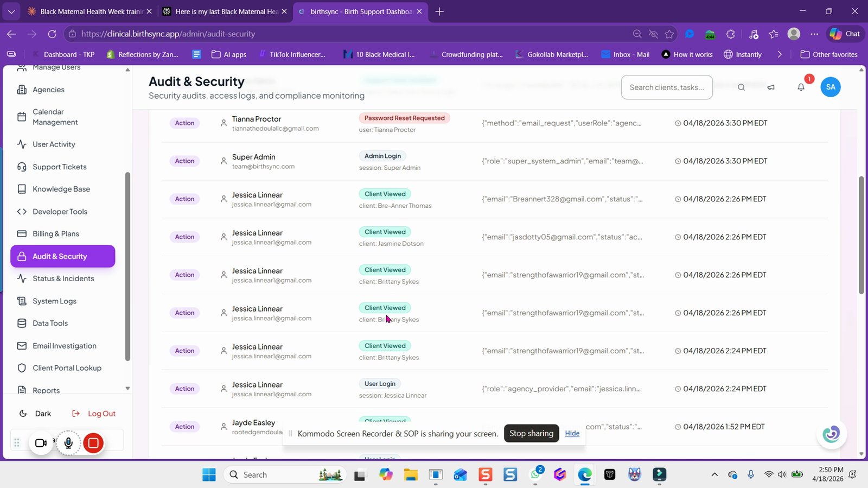The height and width of the screenshot is (488, 868).
Task: Show hidden system tray icons
Action: (x=714, y=474)
